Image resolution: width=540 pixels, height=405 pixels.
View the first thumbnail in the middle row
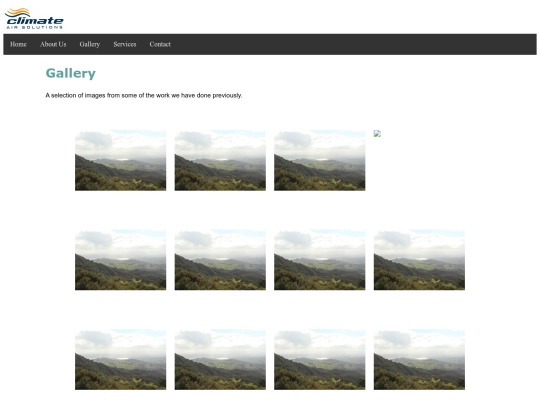tap(121, 260)
